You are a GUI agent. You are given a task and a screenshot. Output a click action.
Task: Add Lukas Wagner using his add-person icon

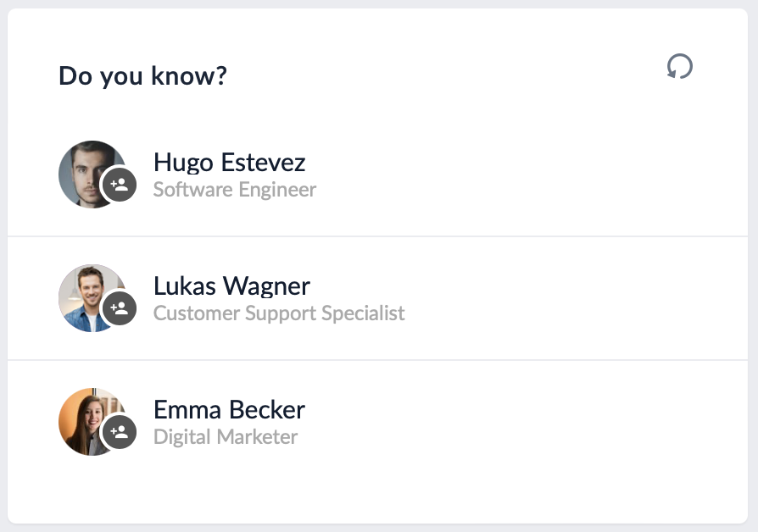118,309
